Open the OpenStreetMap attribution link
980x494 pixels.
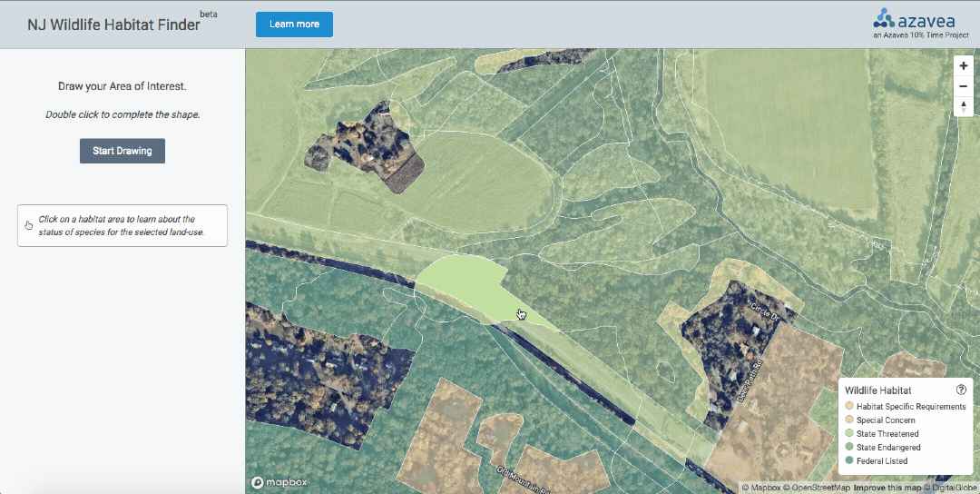(819, 488)
